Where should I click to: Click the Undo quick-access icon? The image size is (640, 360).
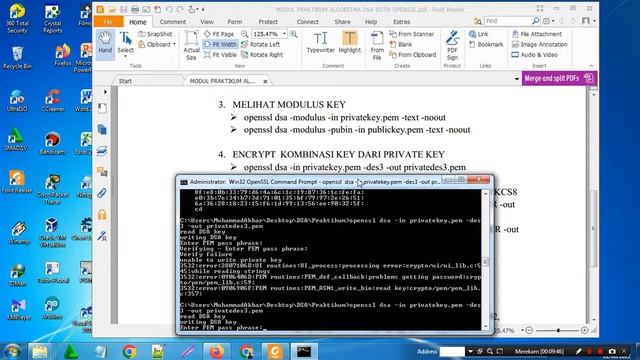point(169,9)
